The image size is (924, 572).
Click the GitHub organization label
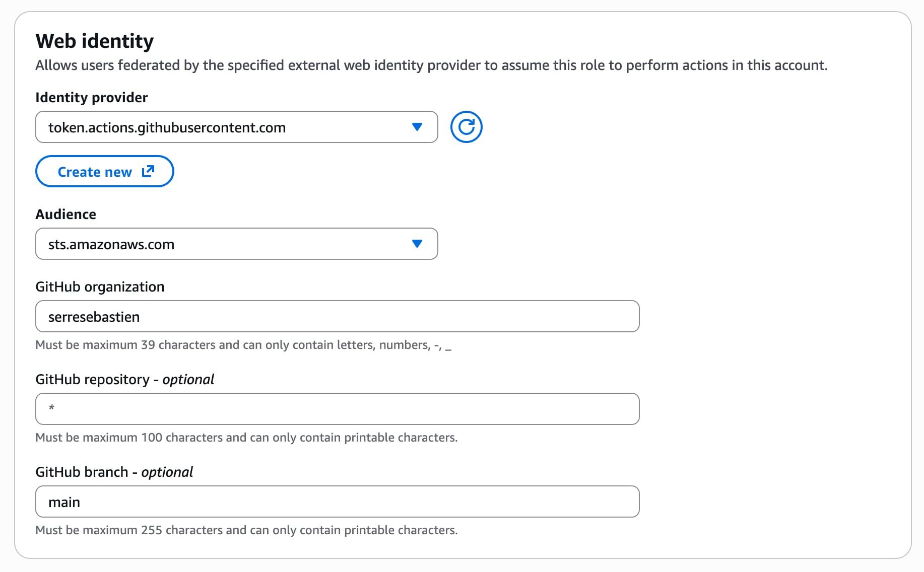click(x=99, y=286)
